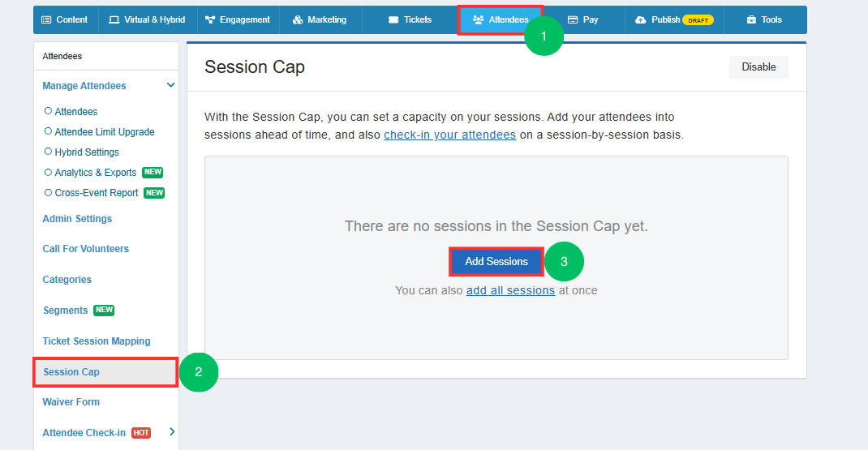Click the Content list icon
The width and height of the screenshot is (868, 450).
[46, 20]
